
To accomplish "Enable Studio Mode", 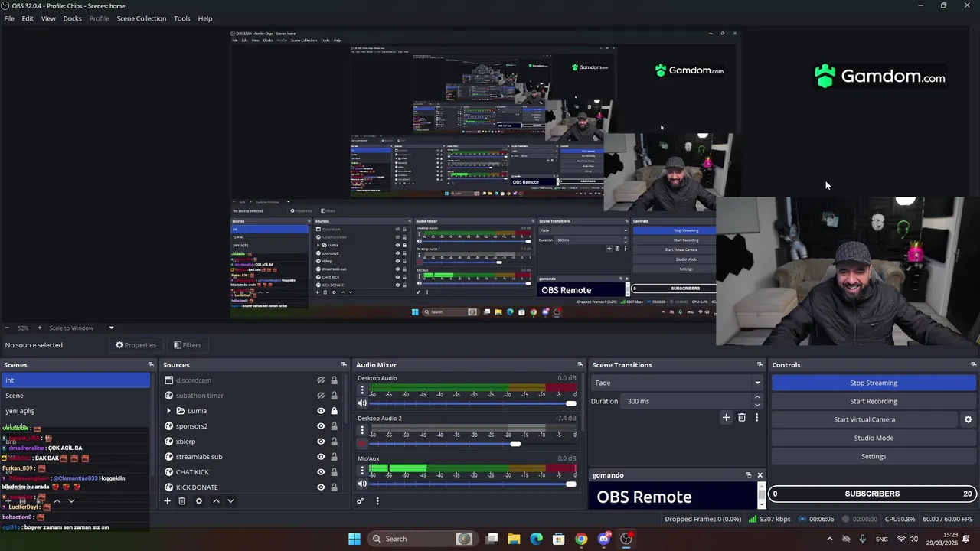I will tap(874, 438).
